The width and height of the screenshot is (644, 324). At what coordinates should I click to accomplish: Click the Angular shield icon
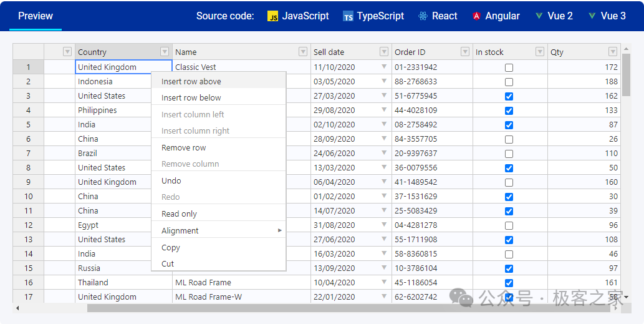click(x=476, y=16)
